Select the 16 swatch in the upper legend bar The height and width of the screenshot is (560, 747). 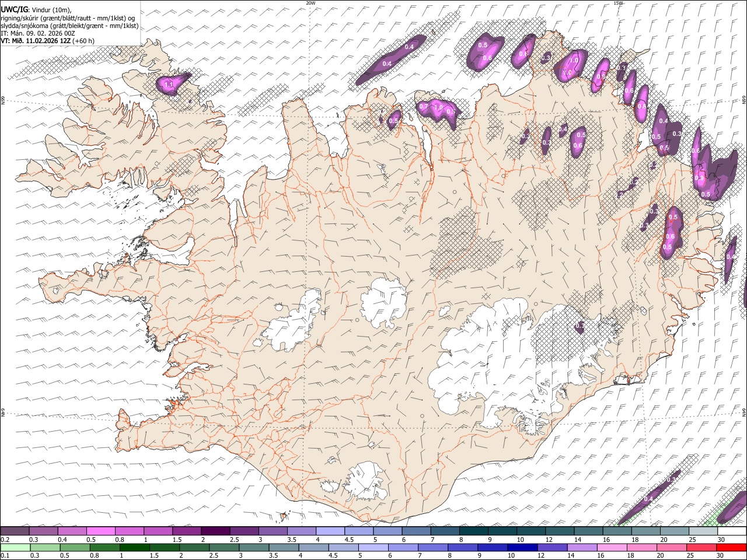(x=617, y=531)
